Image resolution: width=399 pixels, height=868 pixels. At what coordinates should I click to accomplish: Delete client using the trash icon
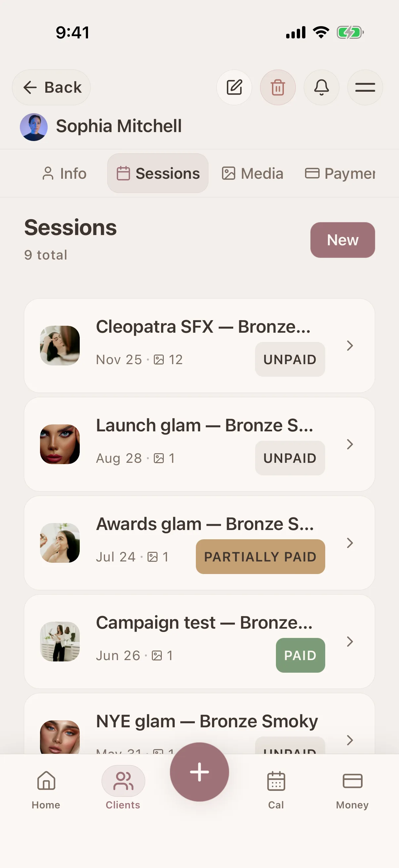278,87
